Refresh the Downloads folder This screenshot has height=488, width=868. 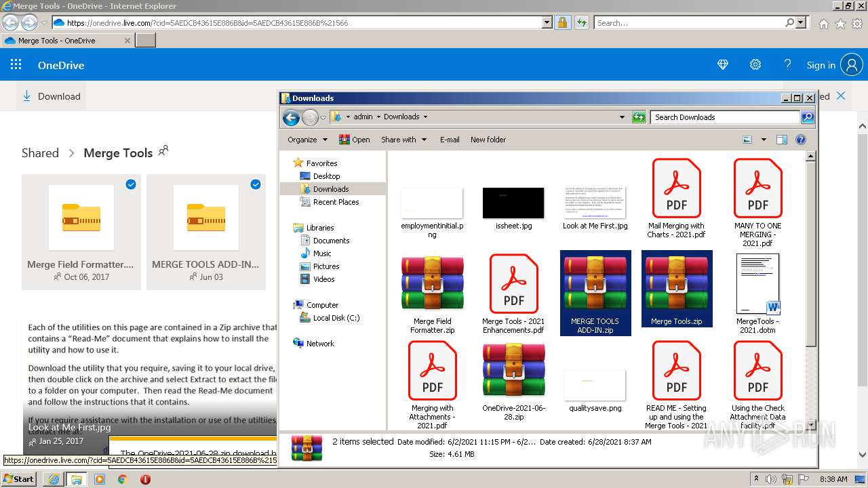click(x=639, y=117)
